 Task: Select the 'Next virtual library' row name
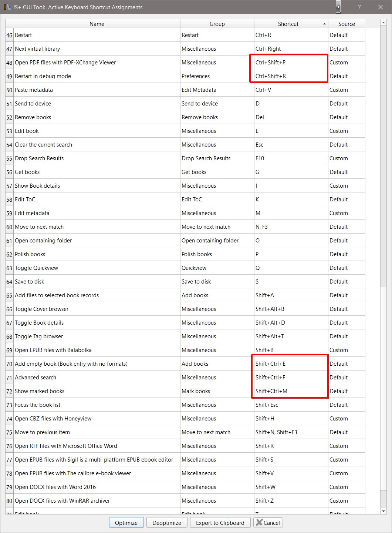97,49
